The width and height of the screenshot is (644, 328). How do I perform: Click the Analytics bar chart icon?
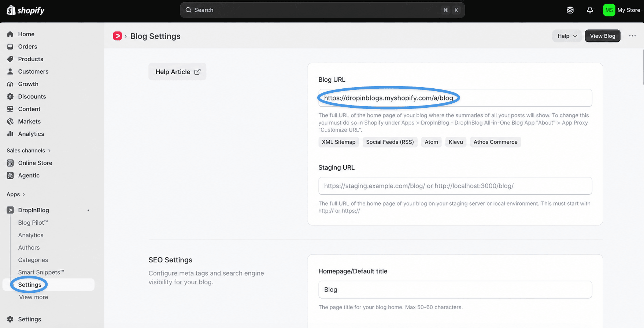[10, 134]
